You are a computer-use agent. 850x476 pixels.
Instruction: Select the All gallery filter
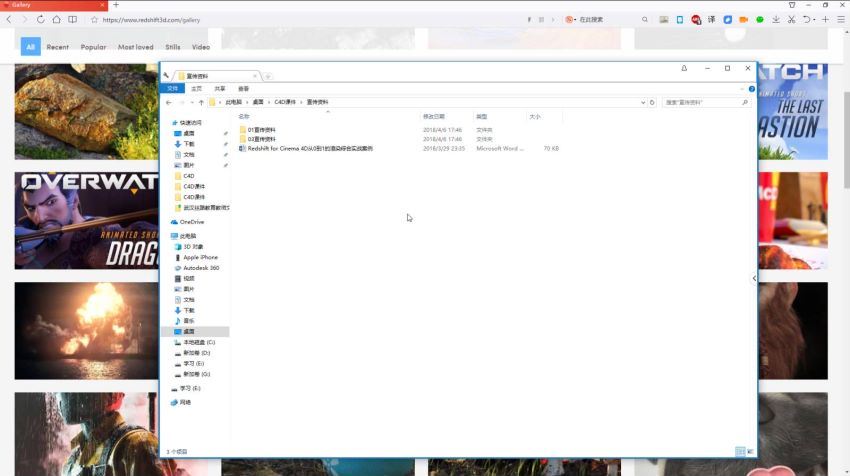tap(30, 47)
